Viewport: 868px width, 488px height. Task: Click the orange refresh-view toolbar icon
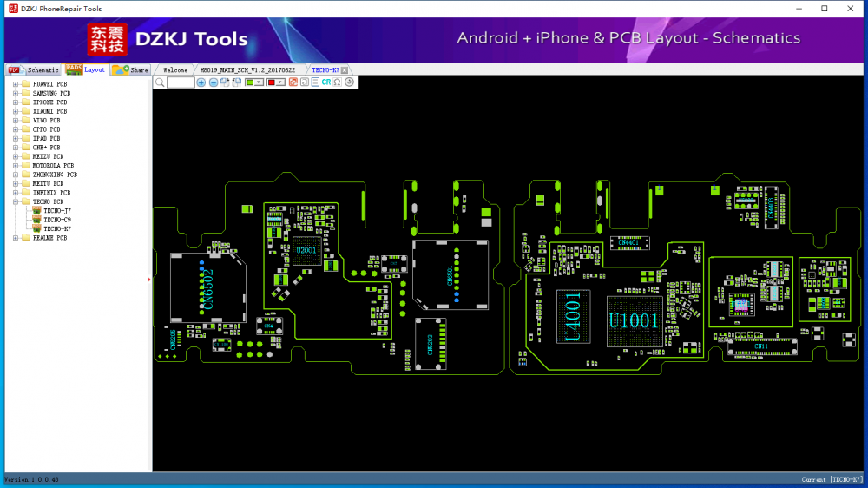(x=293, y=82)
